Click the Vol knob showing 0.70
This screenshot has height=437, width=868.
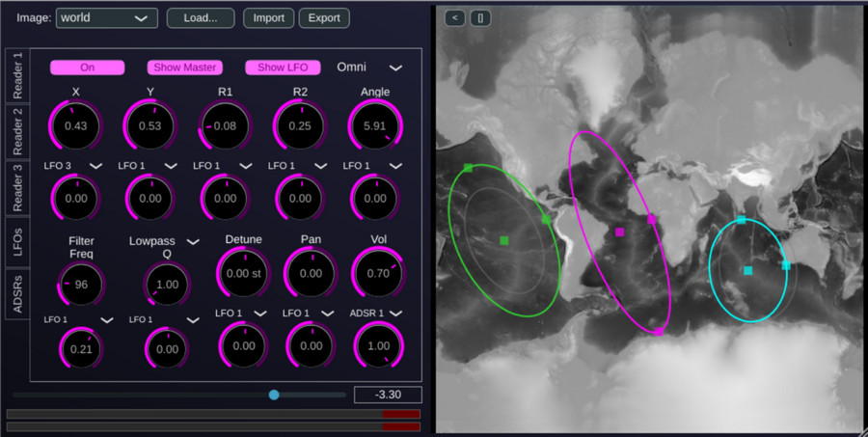378,272
